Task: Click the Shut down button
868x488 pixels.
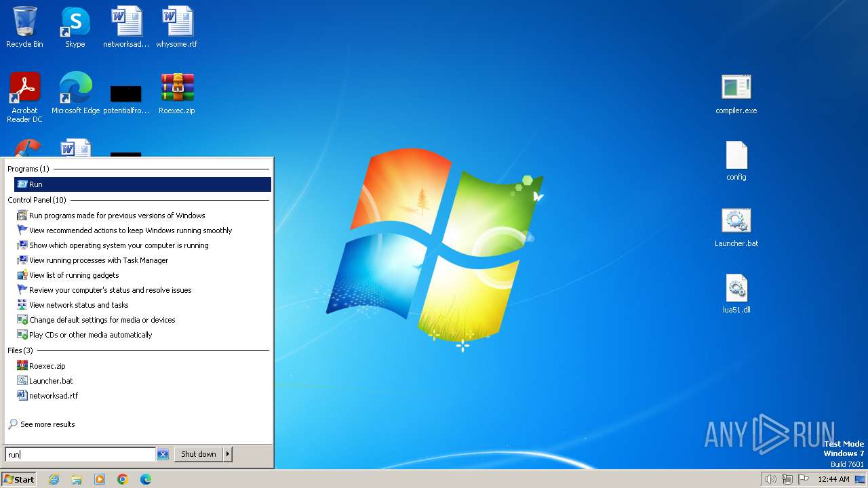Action: click(x=199, y=454)
